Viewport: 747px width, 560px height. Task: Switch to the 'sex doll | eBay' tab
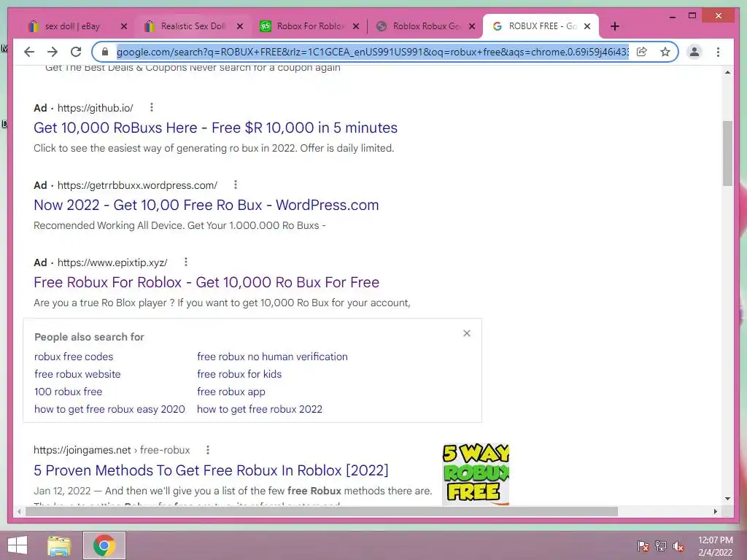(x=71, y=26)
